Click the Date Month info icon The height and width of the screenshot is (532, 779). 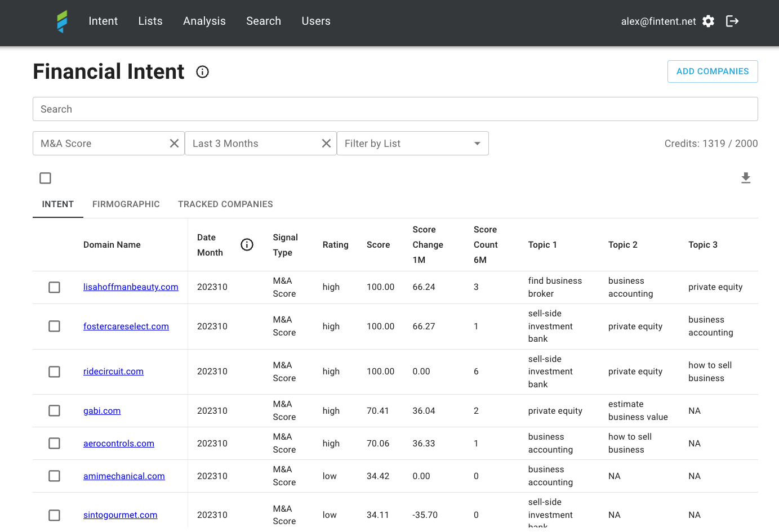pos(247,245)
